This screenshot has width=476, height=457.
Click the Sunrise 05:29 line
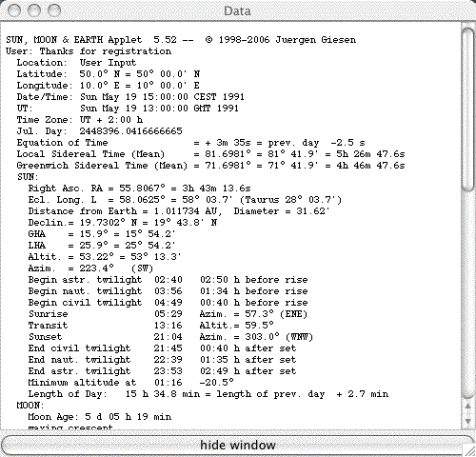168,314
